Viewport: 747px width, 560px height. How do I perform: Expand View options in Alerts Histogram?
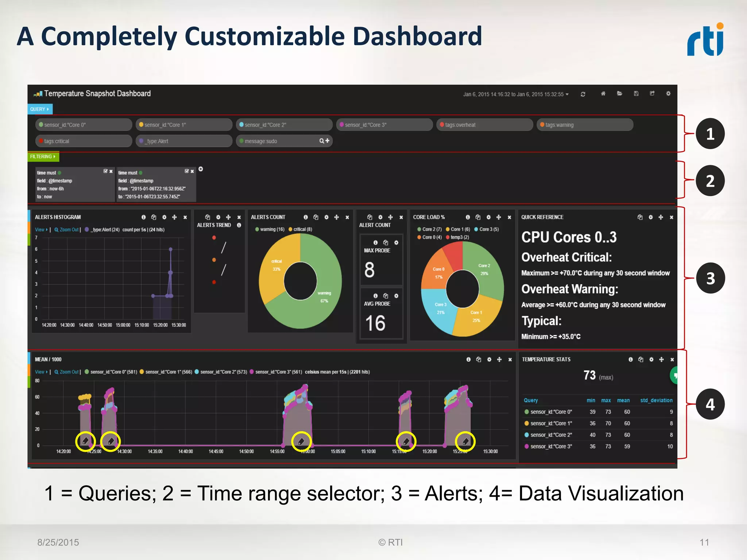(41, 230)
